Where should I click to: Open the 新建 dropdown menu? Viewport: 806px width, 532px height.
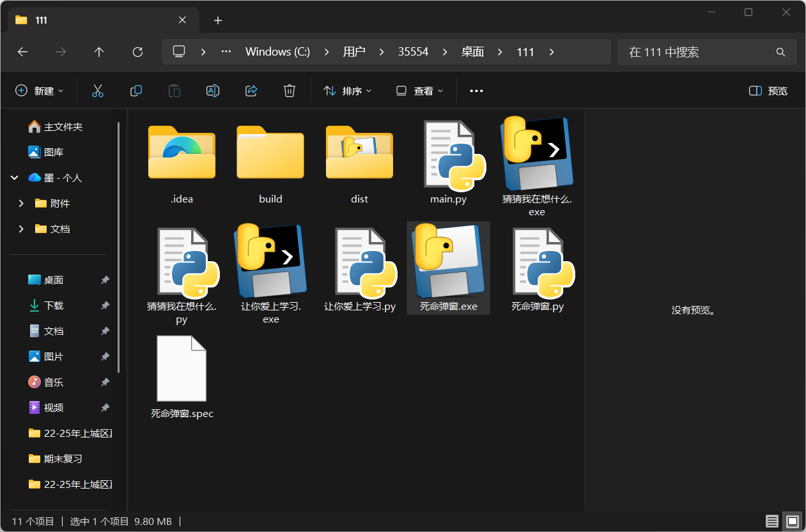pyautogui.click(x=40, y=90)
